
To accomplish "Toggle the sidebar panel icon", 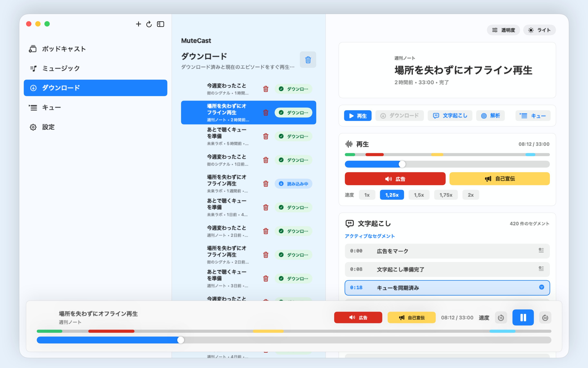I will coord(160,24).
